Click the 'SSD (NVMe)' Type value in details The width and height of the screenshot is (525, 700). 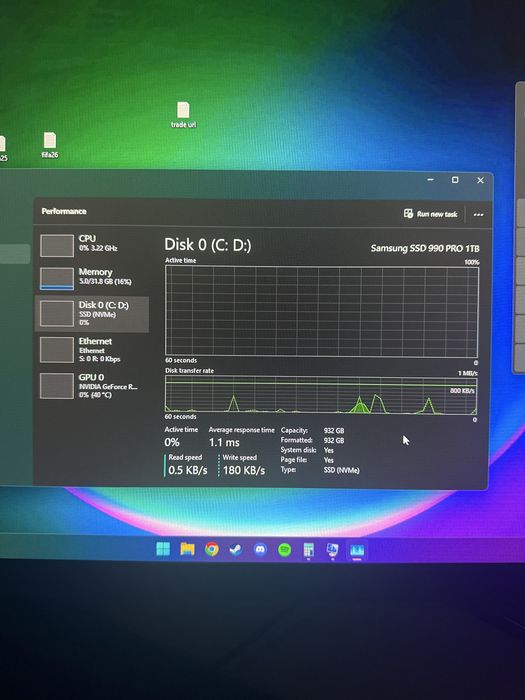point(342,470)
